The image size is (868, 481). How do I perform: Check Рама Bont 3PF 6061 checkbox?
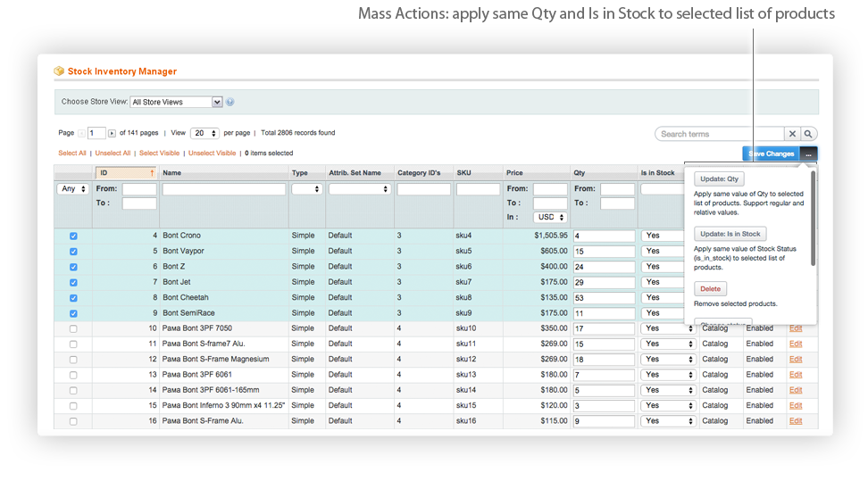click(x=73, y=376)
